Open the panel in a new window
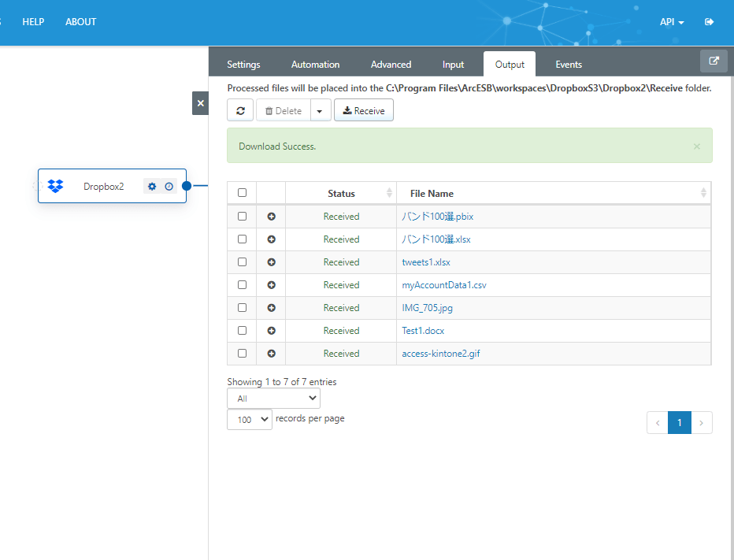The width and height of the screenshot is (734, 560). (714, 61)
